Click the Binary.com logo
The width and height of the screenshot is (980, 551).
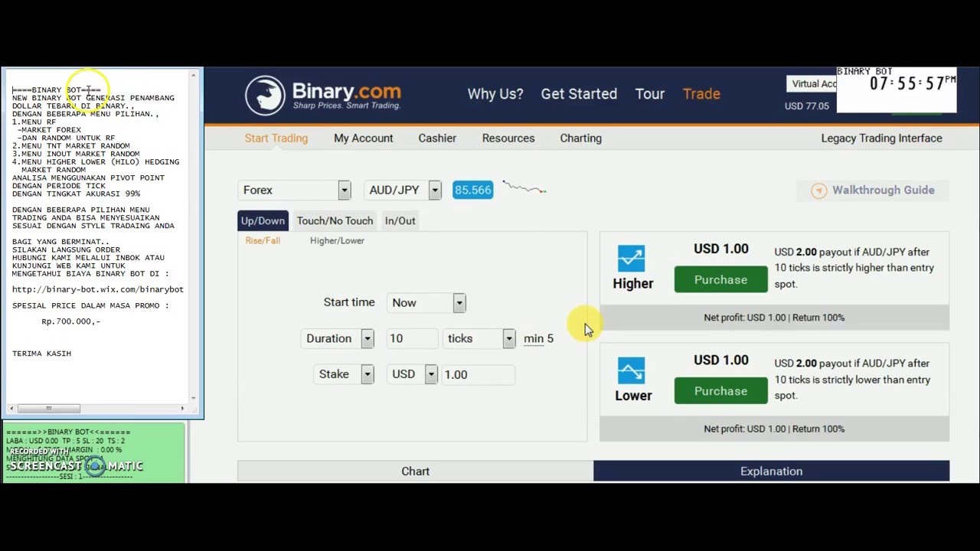[x=323, y=95]
